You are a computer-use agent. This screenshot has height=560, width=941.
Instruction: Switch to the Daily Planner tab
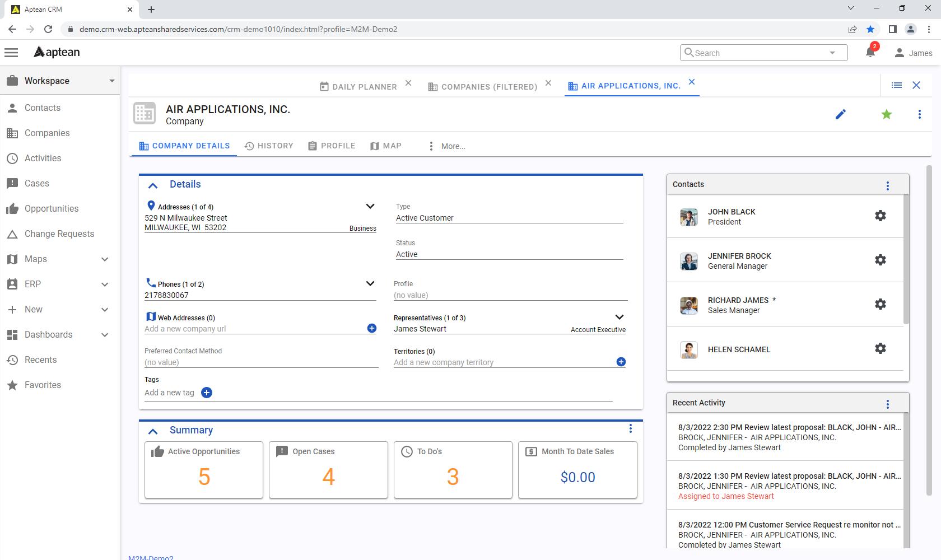coord(358,87)
